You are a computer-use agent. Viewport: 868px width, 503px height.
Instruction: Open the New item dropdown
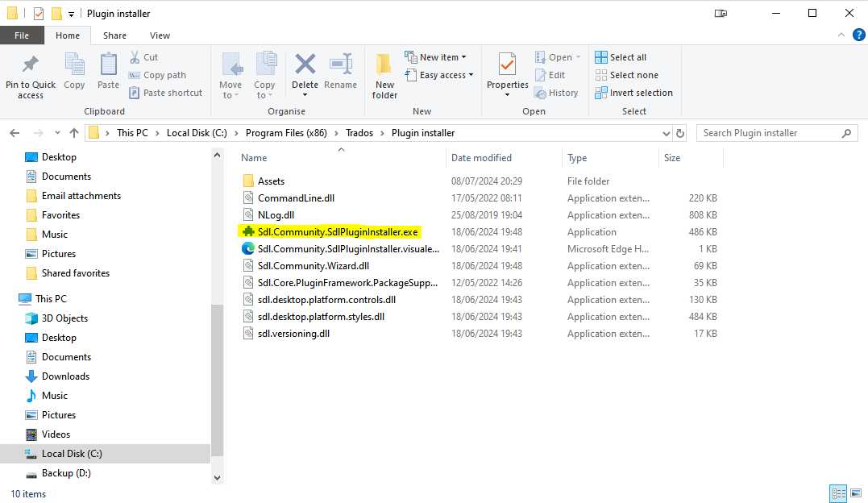(436, 57)
